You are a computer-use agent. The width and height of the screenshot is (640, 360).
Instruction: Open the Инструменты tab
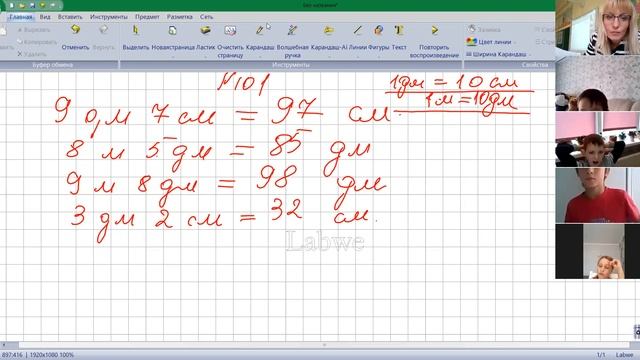coord(109,17)
